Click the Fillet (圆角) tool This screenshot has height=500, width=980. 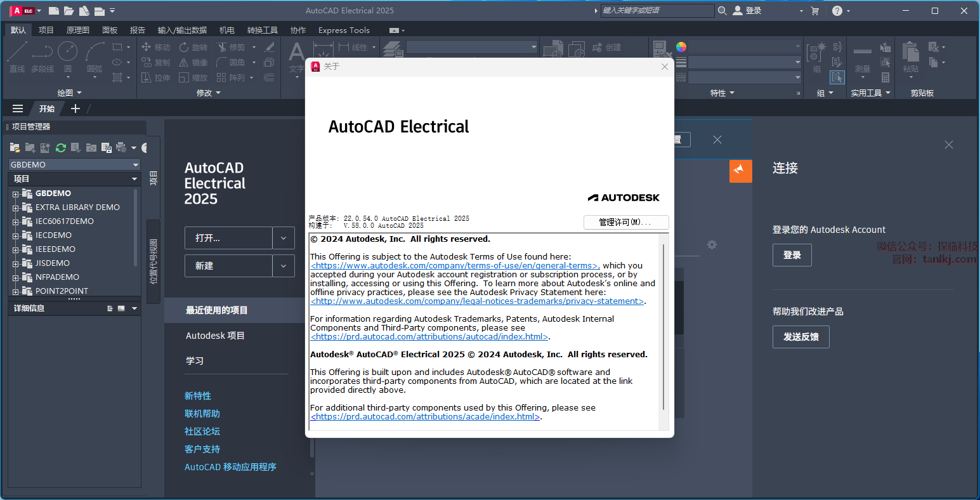click(x=231, y=62)
